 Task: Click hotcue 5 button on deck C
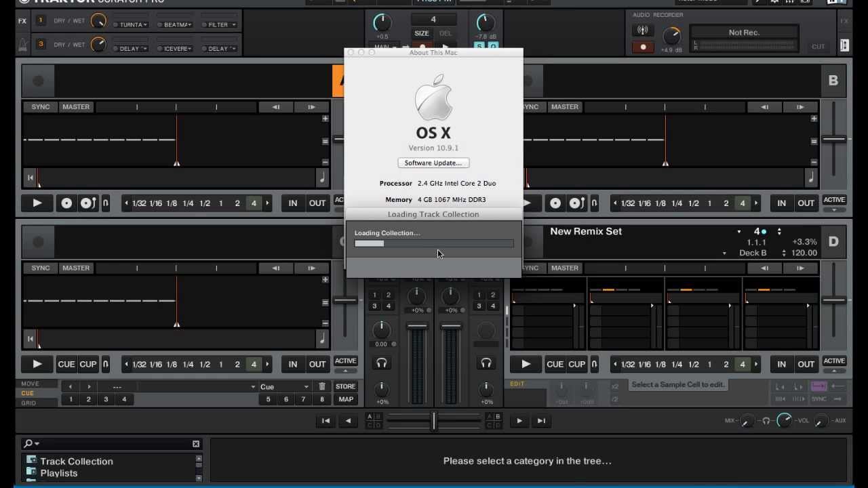(x=269, y=399)
